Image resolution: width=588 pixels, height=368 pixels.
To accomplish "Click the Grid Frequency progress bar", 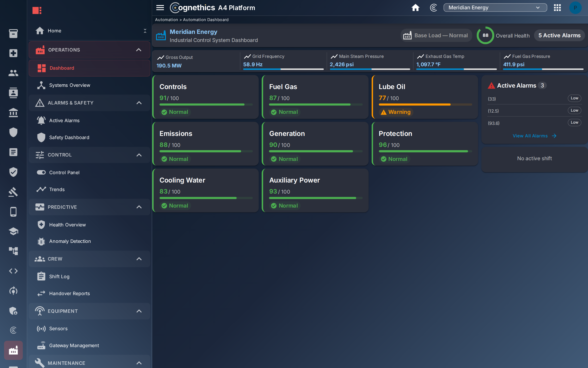I will click(x=283, y=69).
